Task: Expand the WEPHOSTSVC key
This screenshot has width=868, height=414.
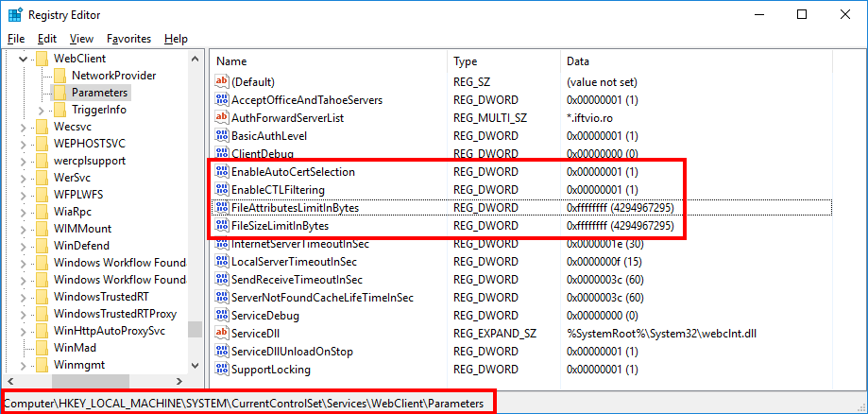Action: tap(24, 144)
